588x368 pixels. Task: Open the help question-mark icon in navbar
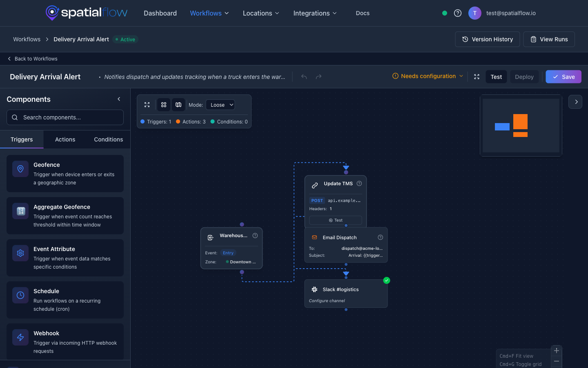pos(457,13)
